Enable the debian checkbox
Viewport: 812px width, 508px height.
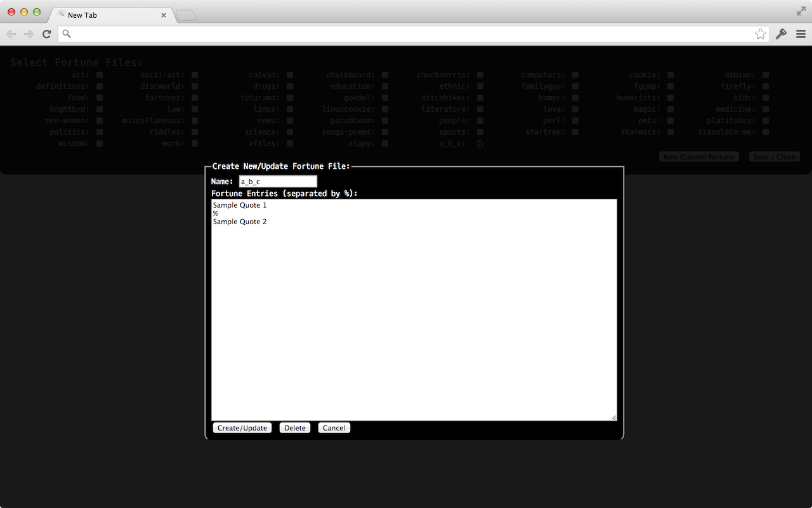click(766, 75)
